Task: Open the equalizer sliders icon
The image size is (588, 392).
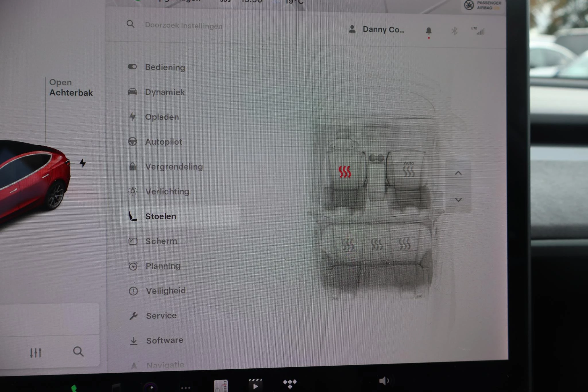Action: 36,352
